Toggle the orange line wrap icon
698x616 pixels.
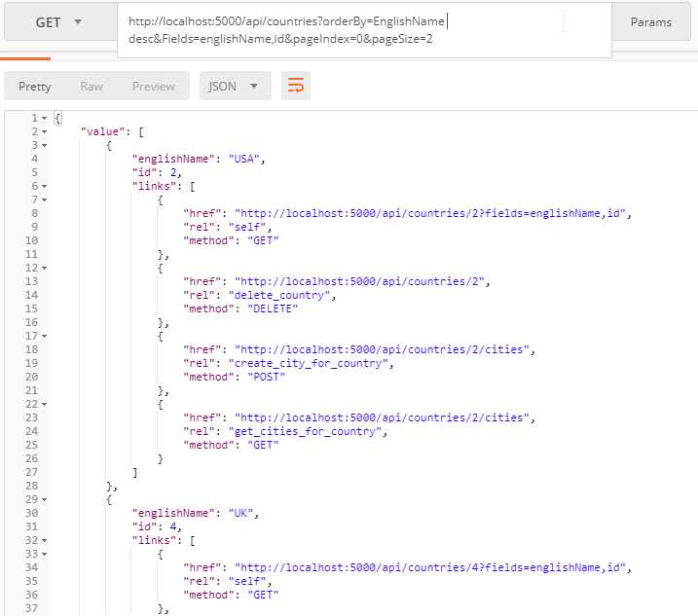tap(296, 86)
